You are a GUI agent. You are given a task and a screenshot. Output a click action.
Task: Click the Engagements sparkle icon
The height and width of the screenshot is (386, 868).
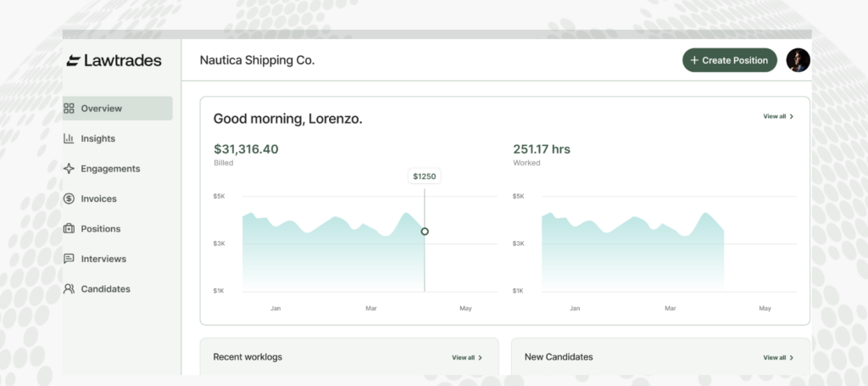coord(70,169)
